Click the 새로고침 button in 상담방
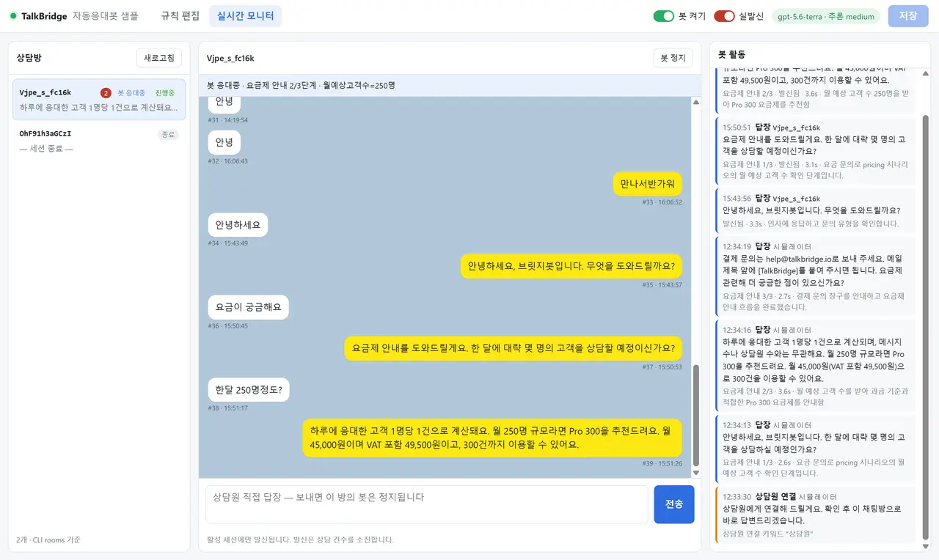 159,58
